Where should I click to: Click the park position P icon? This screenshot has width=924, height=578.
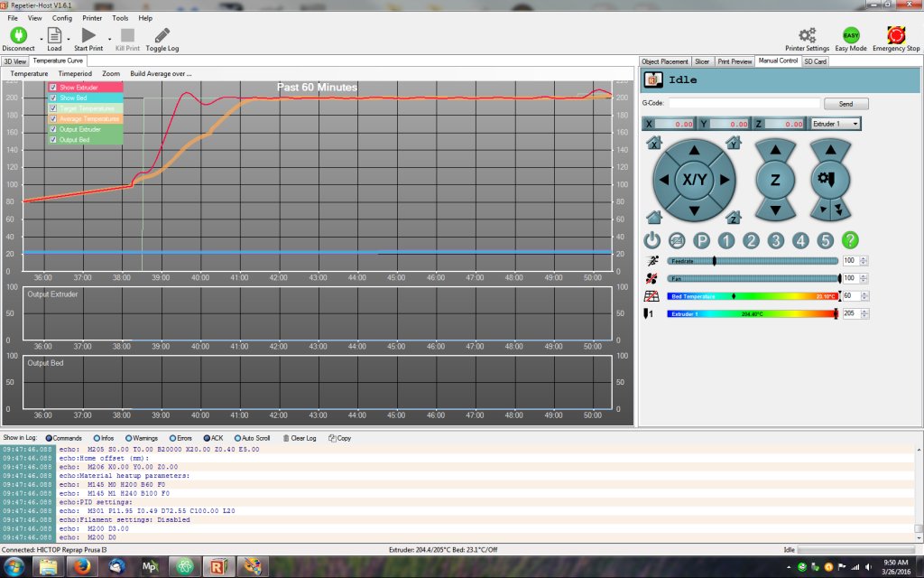[701, 240]
